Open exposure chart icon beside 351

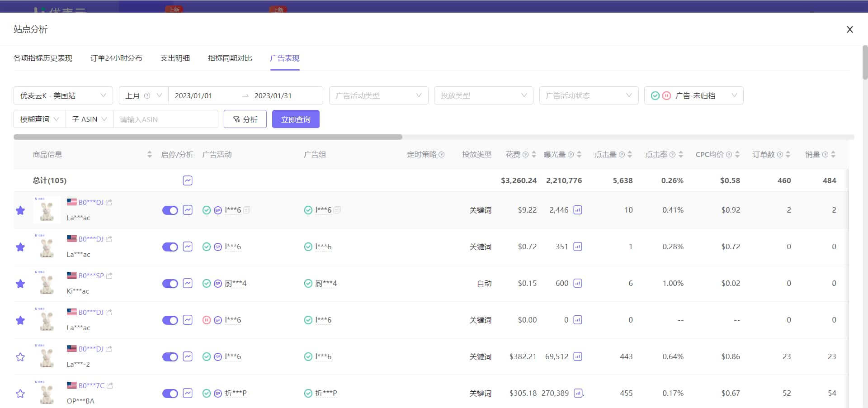(578, 247)
